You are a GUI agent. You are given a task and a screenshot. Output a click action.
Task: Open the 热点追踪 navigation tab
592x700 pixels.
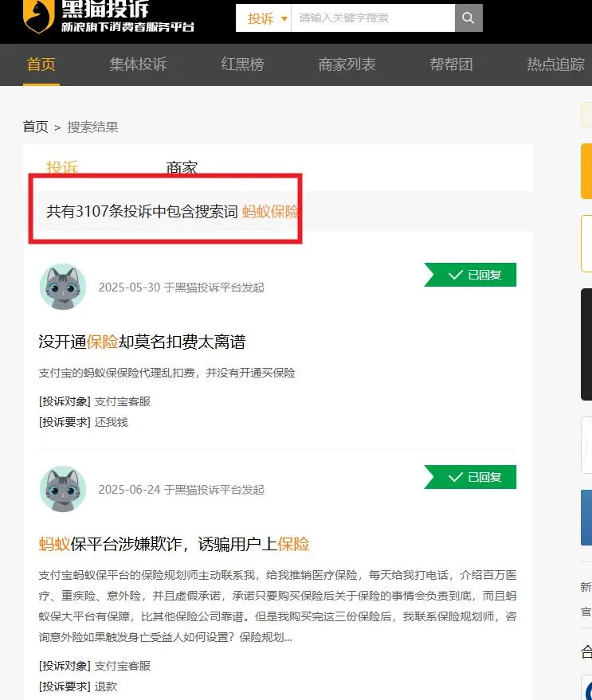click(x=555, y=65)
